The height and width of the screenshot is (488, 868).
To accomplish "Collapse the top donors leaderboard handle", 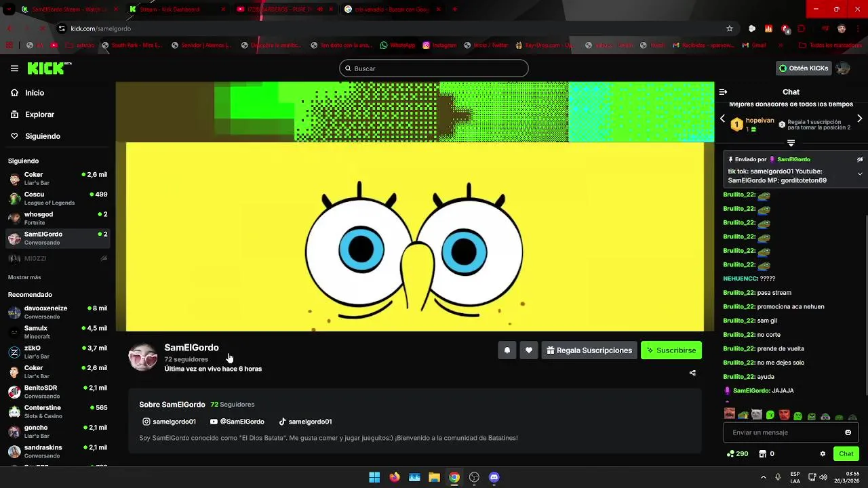I will click(x=791, y=143).
